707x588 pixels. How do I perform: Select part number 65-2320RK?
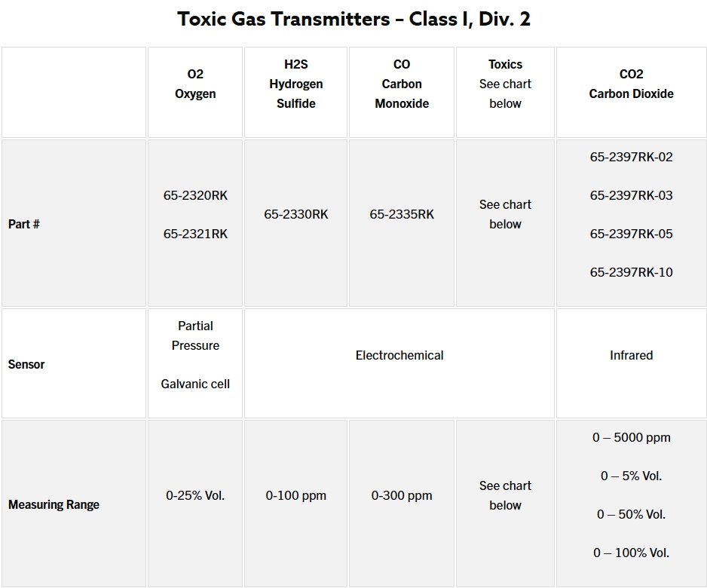195,195
